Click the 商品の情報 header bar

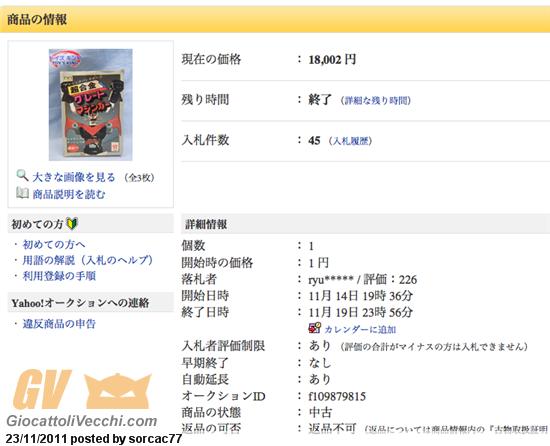(x=275, y=19)
